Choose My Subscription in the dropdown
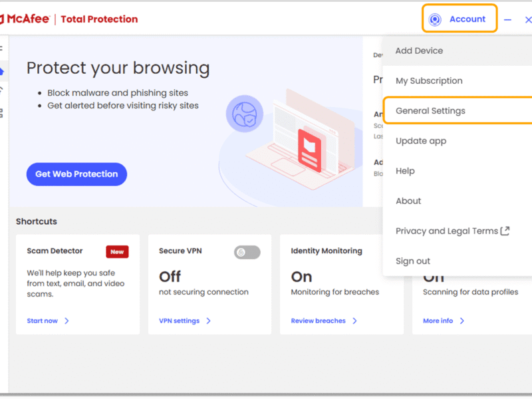Viewport: 532px width, 399px height. (x=429, y=80)
